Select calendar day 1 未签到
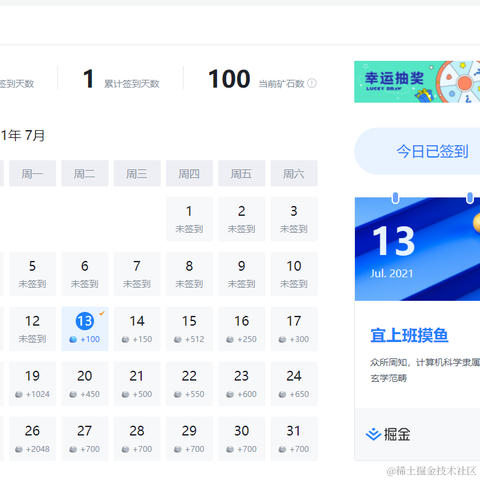 click(189, 219)
